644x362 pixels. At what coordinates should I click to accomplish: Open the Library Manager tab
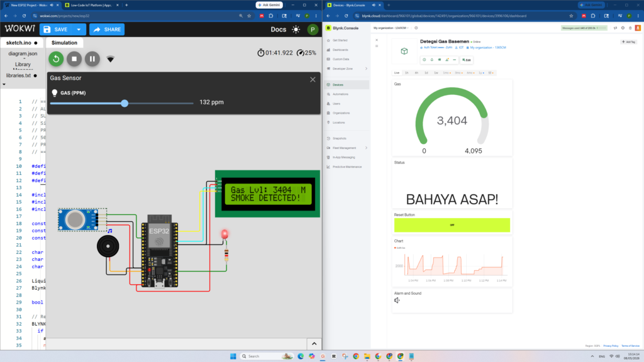click(x=23, y=65)
